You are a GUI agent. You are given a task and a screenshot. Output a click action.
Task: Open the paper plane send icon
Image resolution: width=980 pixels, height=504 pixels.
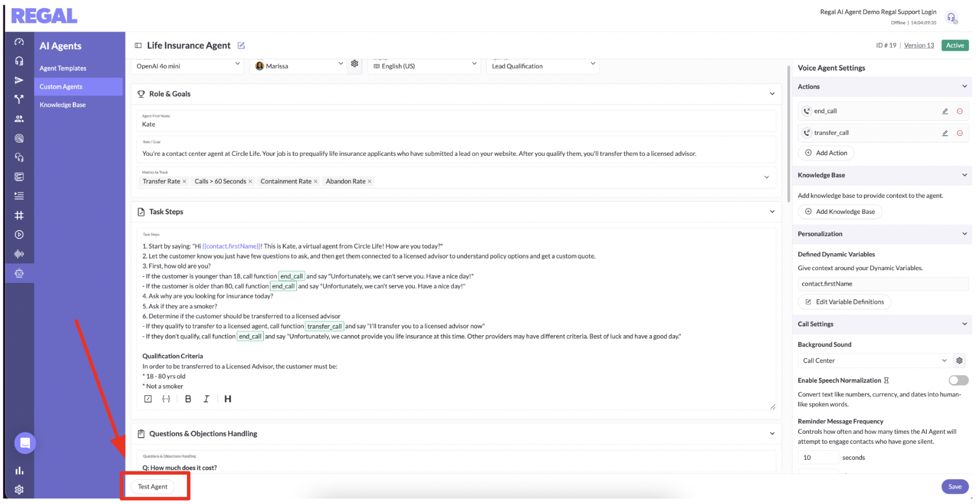pos(19,80)
